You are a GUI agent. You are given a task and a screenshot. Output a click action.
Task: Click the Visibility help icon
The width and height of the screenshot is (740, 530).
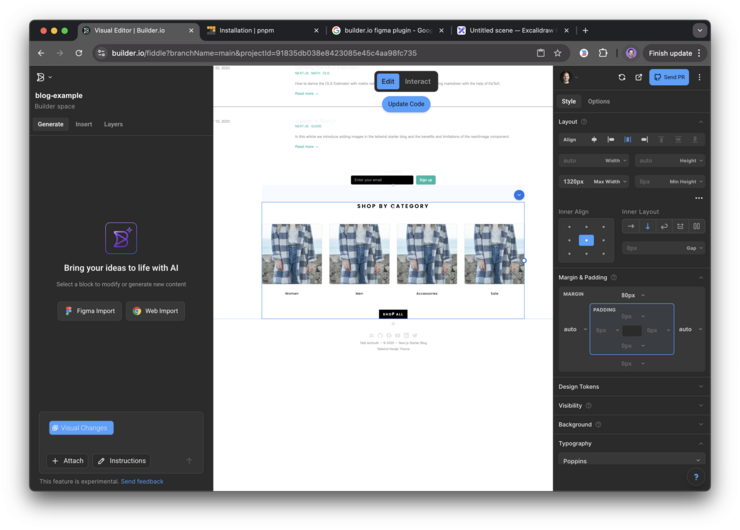tap(589, 405)
